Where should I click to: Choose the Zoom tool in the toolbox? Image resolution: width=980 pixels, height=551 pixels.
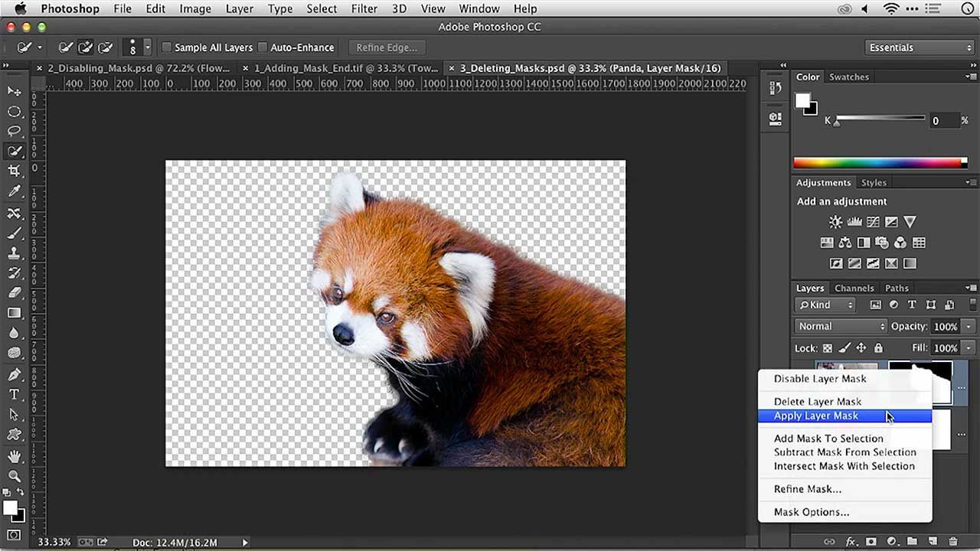point(14,475)
